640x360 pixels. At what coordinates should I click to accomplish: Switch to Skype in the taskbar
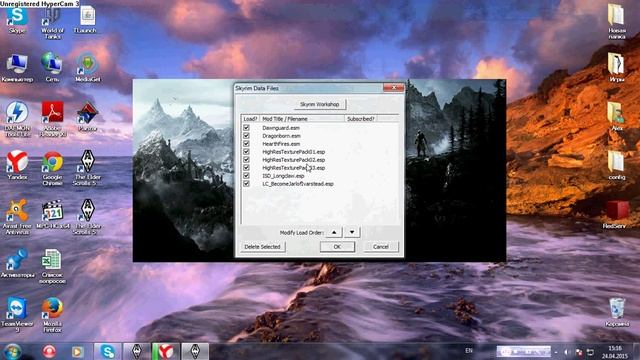click(107, 351)
